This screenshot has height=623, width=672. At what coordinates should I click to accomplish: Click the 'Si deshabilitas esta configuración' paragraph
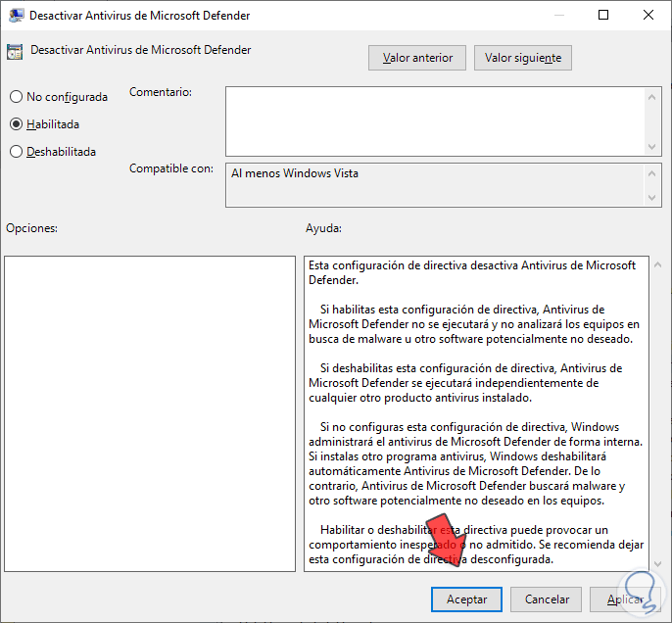465,383
